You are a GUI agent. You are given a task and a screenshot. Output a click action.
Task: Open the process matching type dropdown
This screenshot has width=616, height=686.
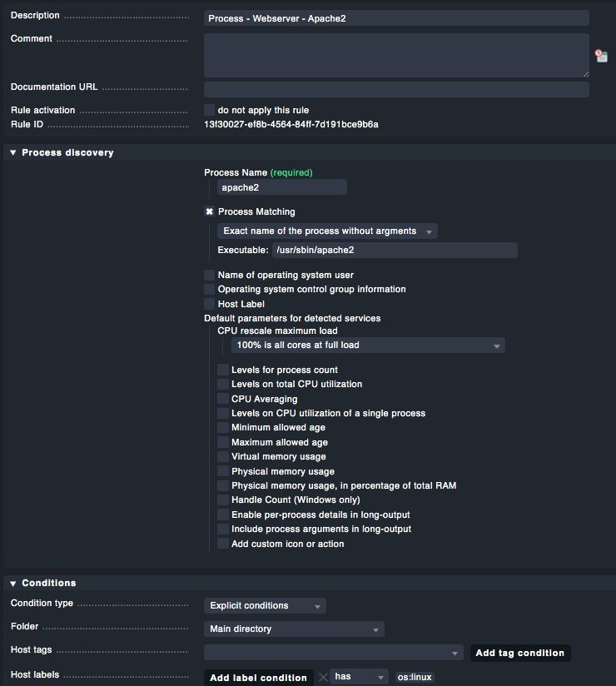327,231
